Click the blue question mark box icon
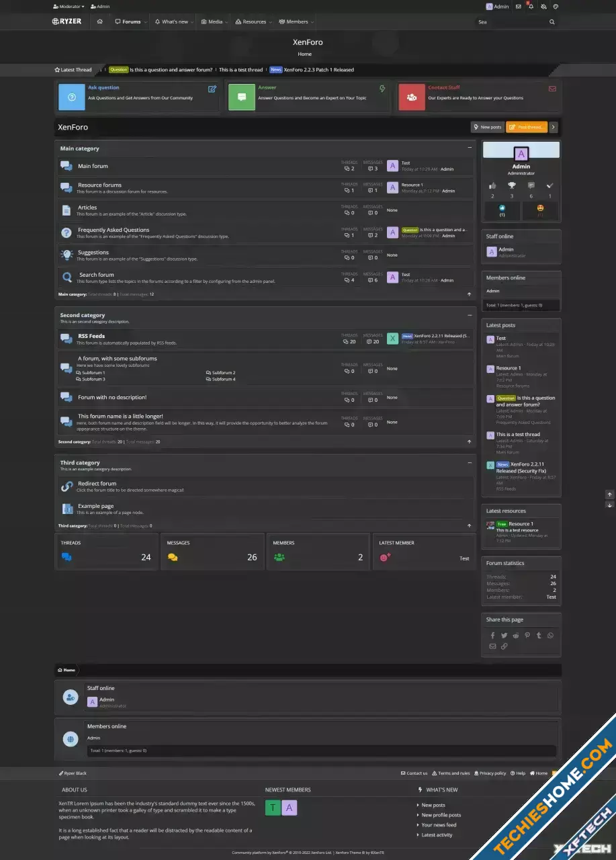616x860 pixels. 72,97
